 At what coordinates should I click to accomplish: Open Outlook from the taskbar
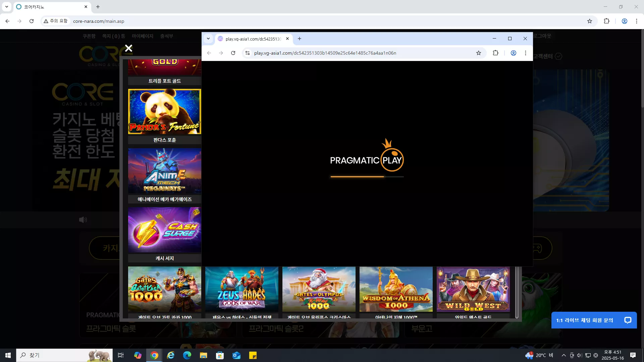tap(236, 355)
